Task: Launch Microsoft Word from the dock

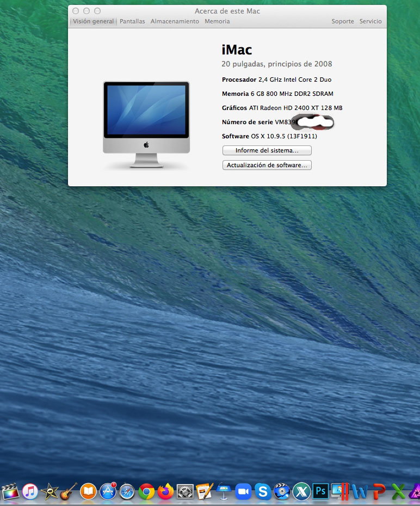Action: point(360,491)
